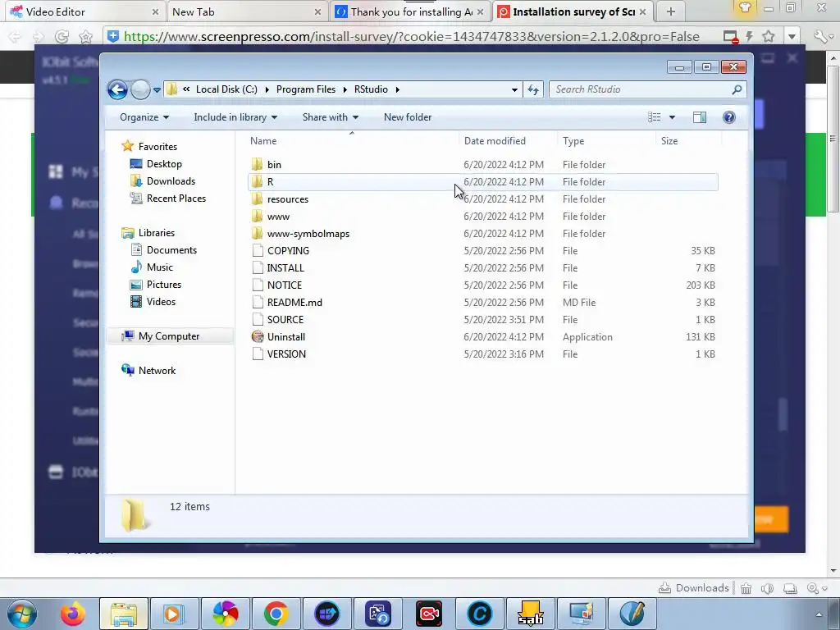Open the Organize menu

[144, 117]
